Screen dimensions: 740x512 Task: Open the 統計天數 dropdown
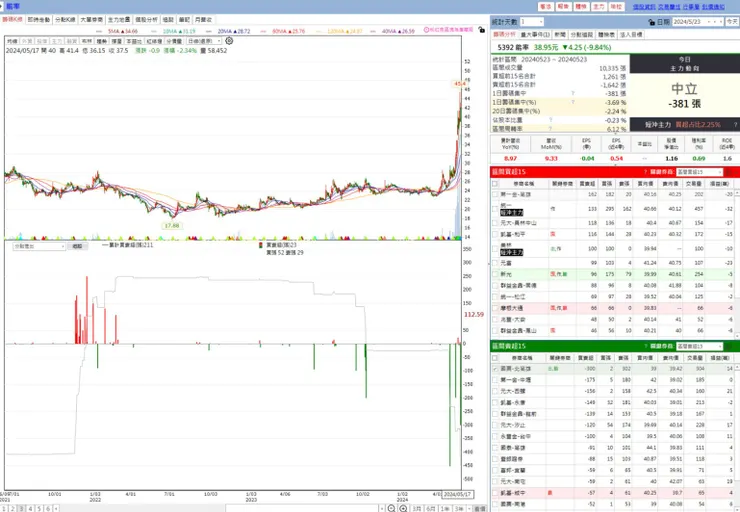click(x=532, y=22)
